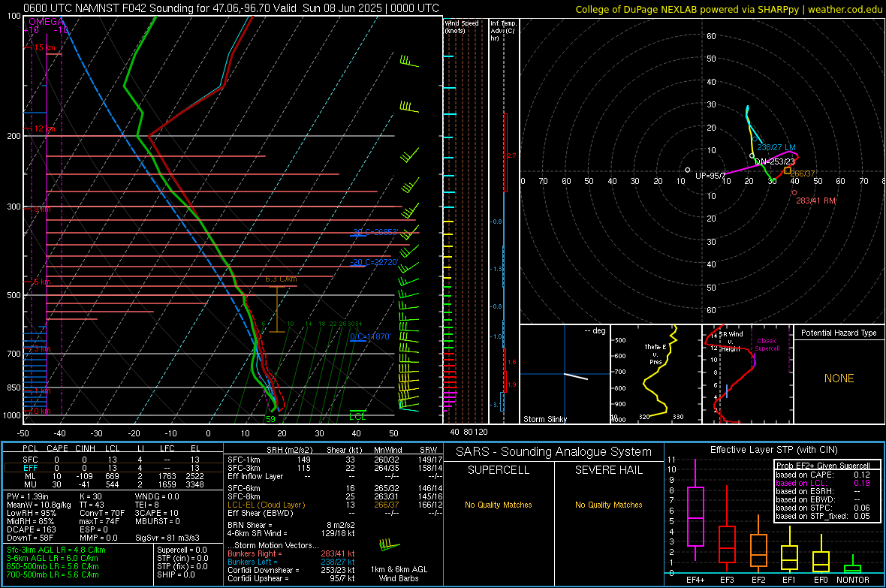Click the magenta OMEGA label
This screenshot has width=886, height=588.
pos(47,22)
